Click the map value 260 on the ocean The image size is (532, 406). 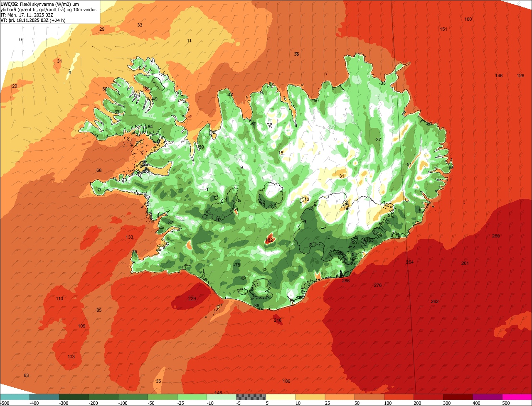coord(496,236)
